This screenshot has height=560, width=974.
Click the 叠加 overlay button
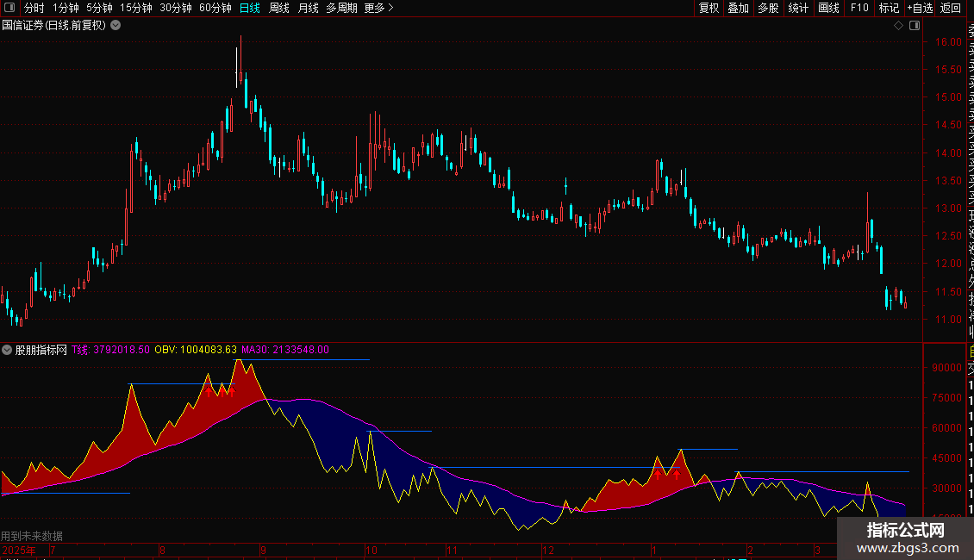(739, 8)
